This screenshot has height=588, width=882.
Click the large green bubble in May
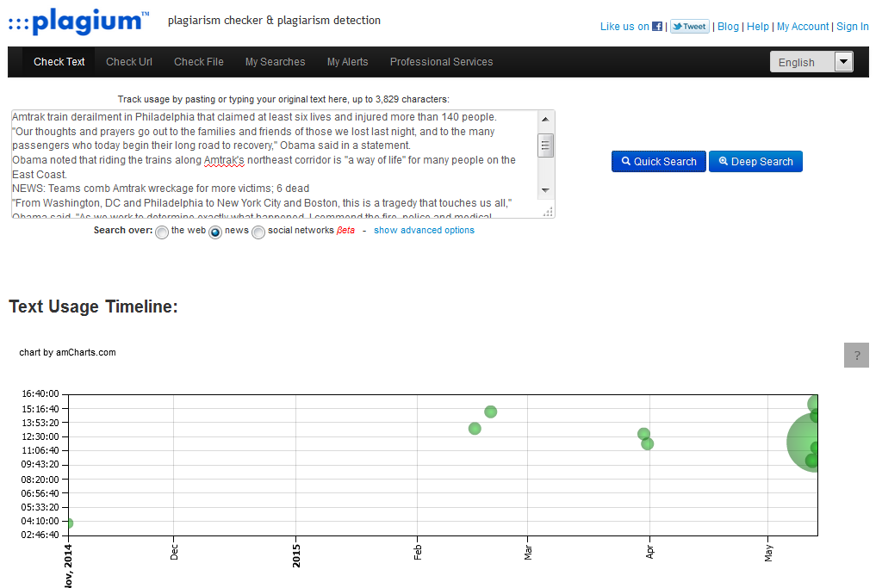(x=802, y=443)
